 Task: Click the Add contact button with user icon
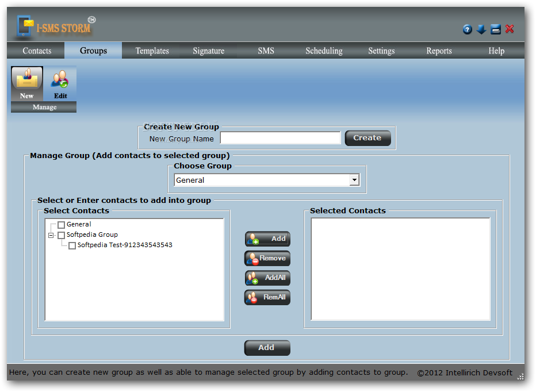click(x=267, y=239)
